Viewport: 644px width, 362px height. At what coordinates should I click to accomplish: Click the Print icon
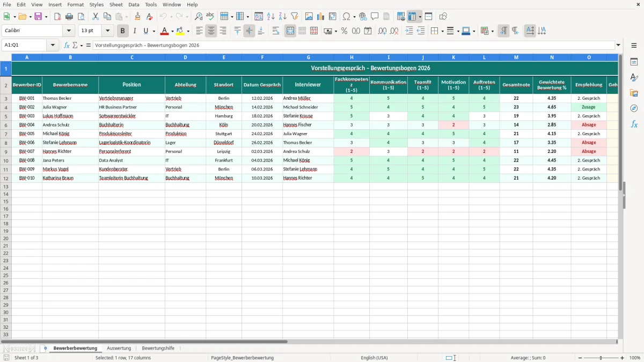click(69, 17)
